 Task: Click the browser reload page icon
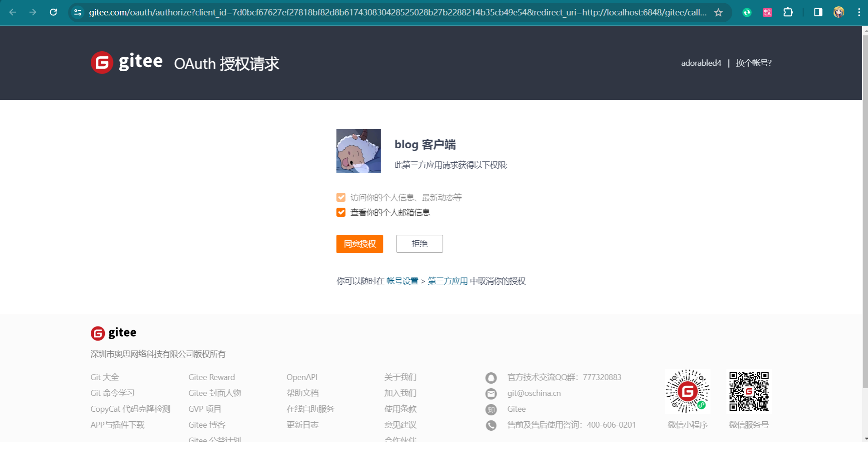pos(54,12)
